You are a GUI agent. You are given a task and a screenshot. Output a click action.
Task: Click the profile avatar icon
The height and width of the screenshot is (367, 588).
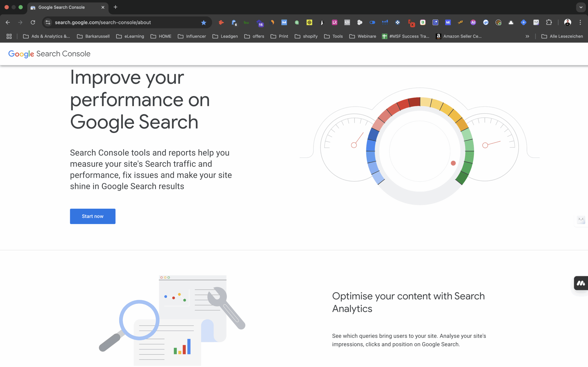pos(568,22)
